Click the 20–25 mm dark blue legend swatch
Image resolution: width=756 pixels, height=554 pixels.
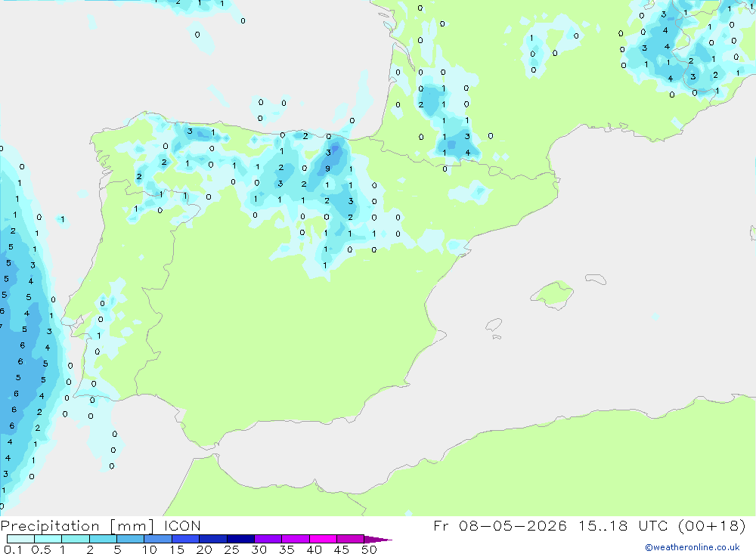(x=213, y=539)
